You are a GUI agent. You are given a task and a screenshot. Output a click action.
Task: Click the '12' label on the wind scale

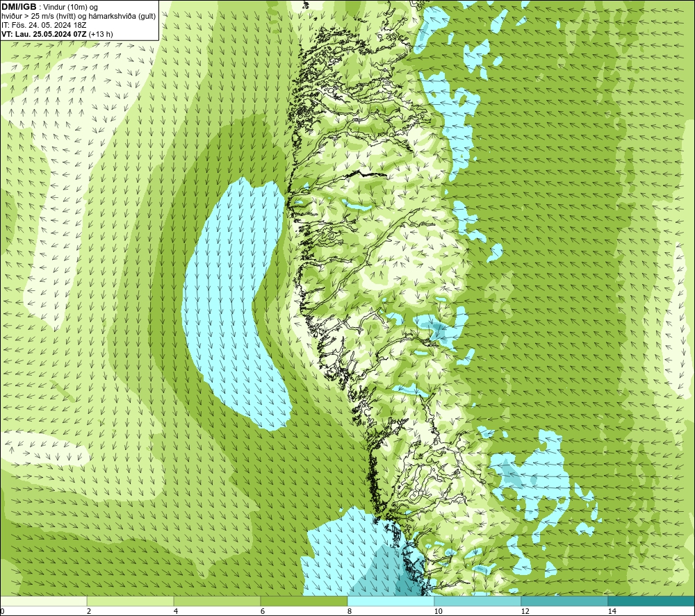click(x=525, y=611)
